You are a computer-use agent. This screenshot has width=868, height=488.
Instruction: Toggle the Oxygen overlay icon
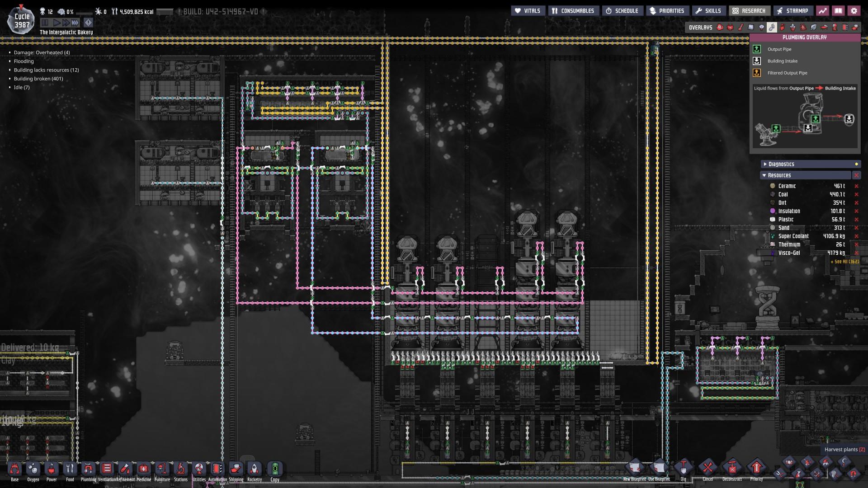(x=720, y=28)
